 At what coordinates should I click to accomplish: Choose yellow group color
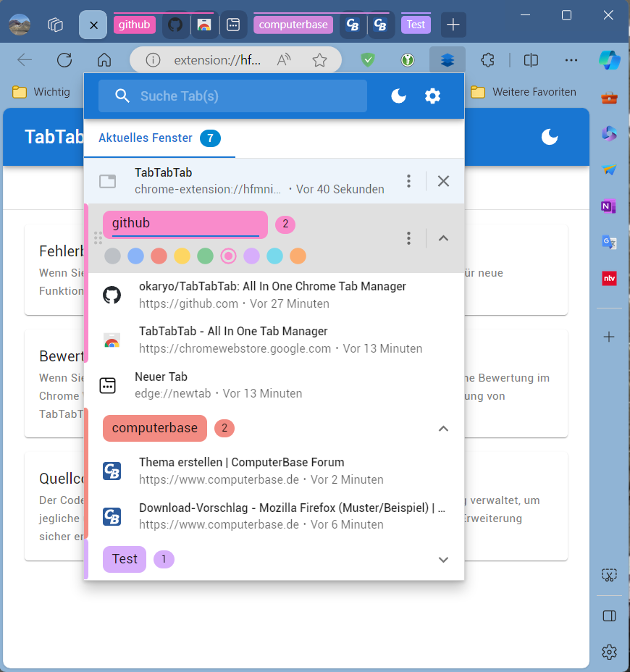click(182, 256)
